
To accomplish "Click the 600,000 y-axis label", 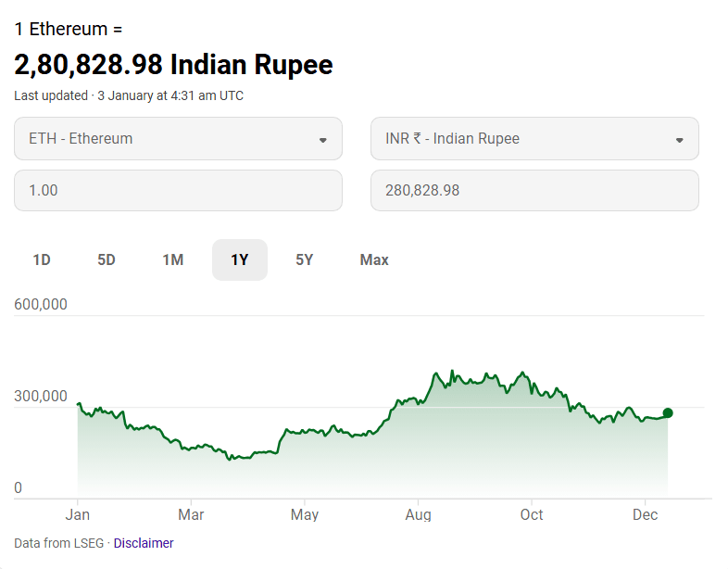I will 41,304.
